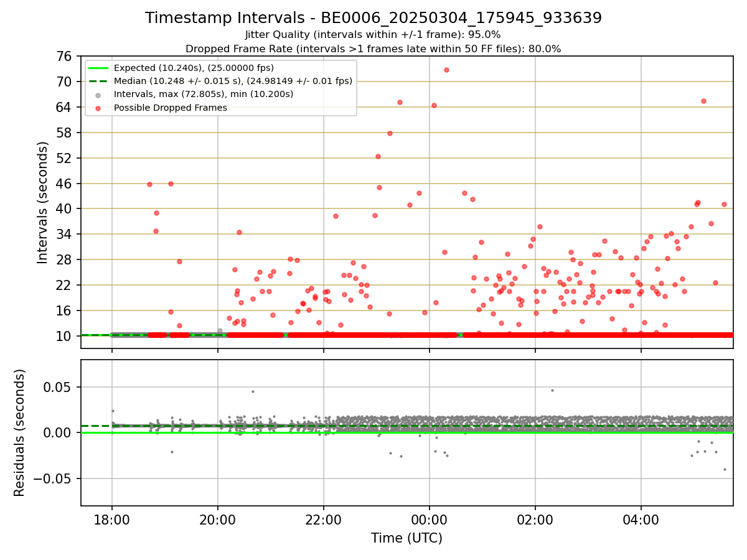Viewport: 747px width, 560px height.
Task: Click the "Intervals (seconds)" y-axis label
Action: click(x=43, y=202)
